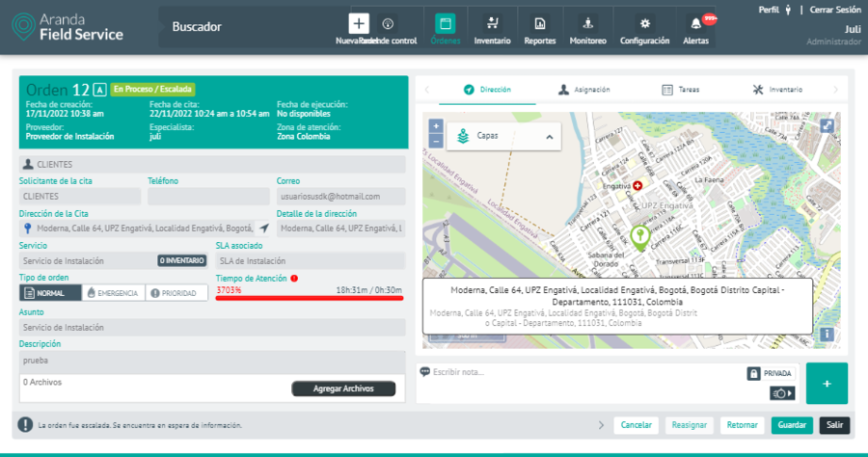Open the Inventario module in top bar

click(492, 29)
